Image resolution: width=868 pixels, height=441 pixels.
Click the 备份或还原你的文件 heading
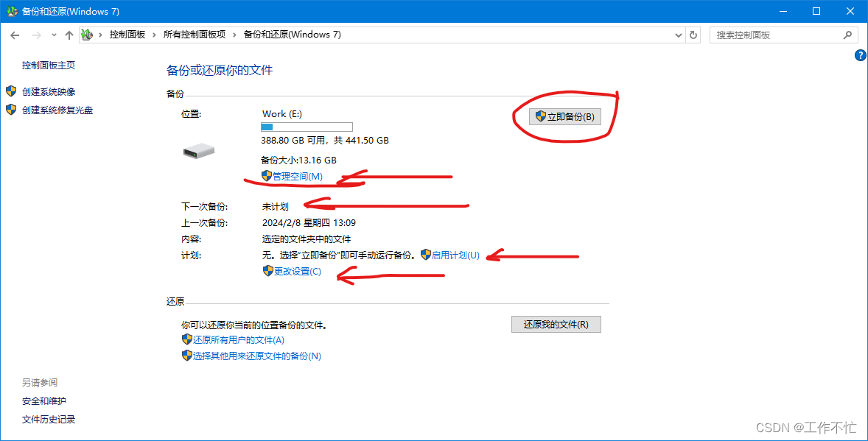(x=220, y=70)
